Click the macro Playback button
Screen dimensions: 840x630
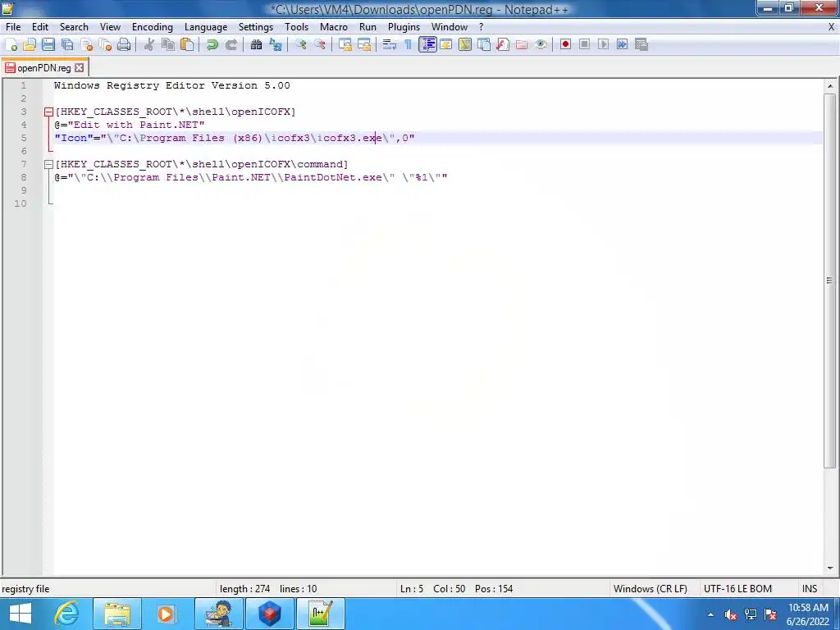[x=603, y=44]
